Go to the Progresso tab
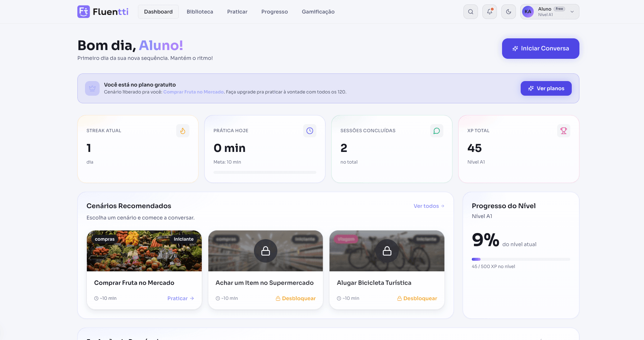 point(275,12)
